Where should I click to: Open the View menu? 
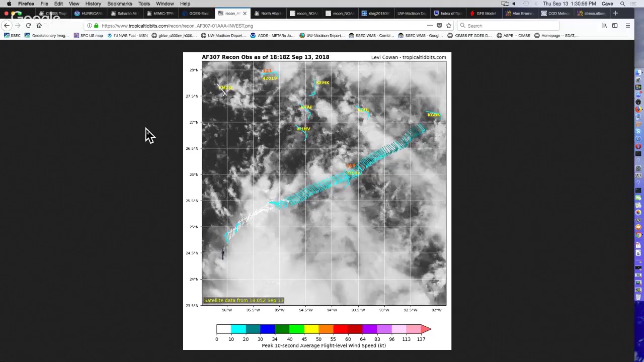point(74,4)
